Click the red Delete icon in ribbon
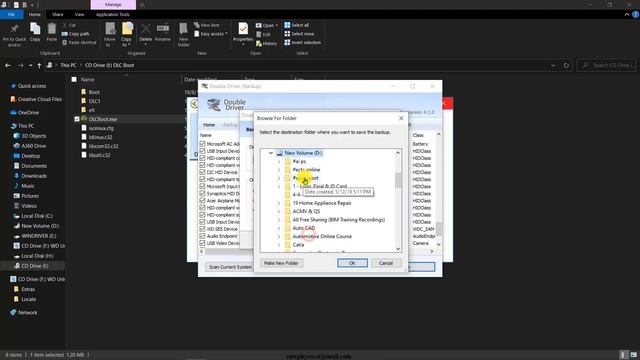 (x=146, y=32)
